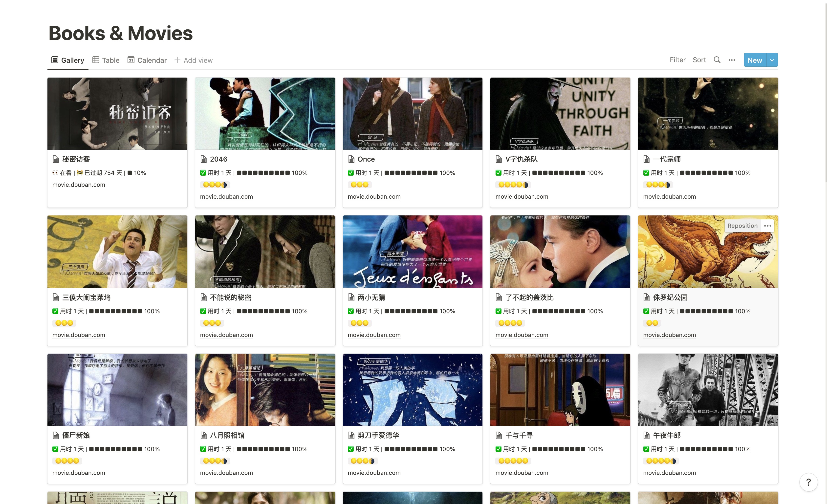Click the blue New button
This screenshot has height=504, width=827.
(x=755, y=60)
